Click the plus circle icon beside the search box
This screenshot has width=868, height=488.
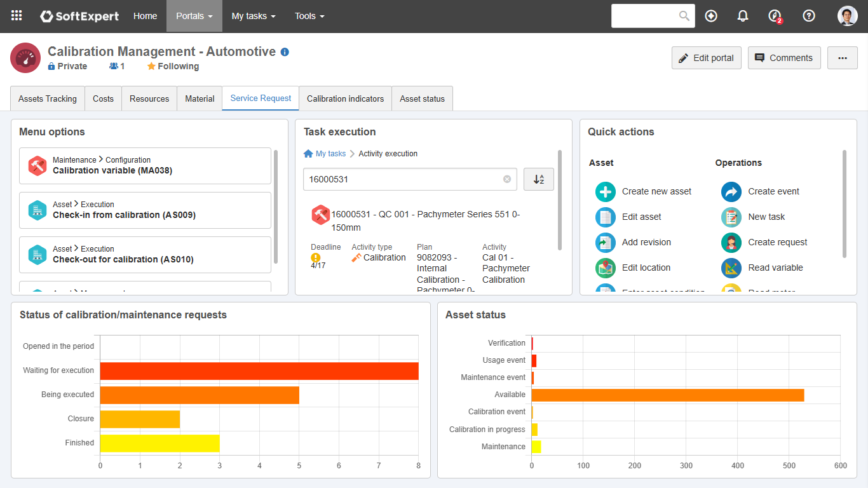click(x=711, y=16)
